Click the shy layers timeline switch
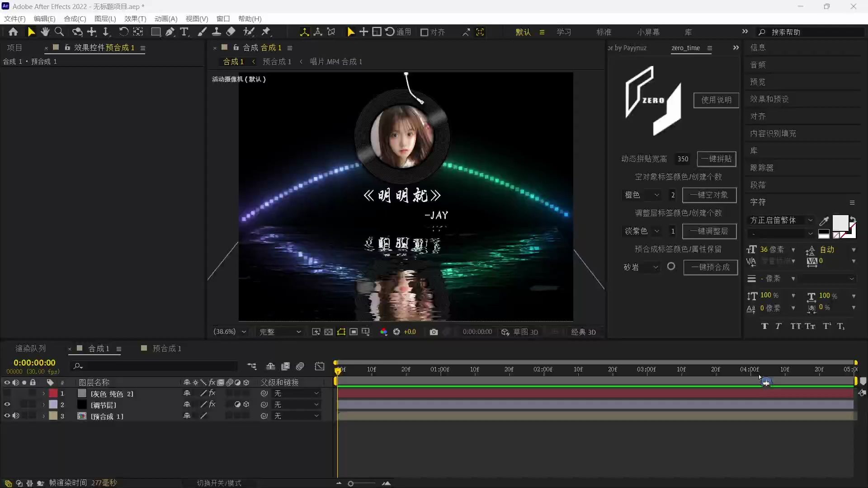Image resolution: width=868 pixels, height=488 pixels. coord(270,366)
